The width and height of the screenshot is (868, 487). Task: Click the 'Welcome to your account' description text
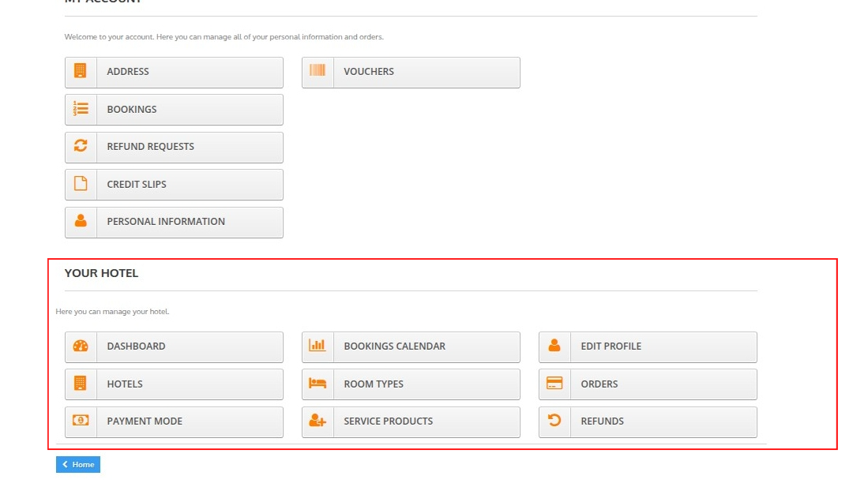[224, 37]
